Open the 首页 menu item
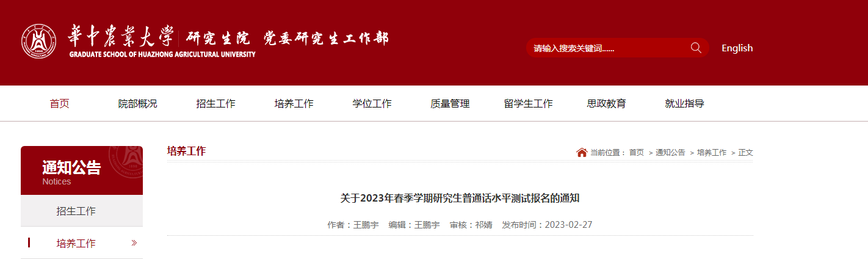 tap(60, 104)
